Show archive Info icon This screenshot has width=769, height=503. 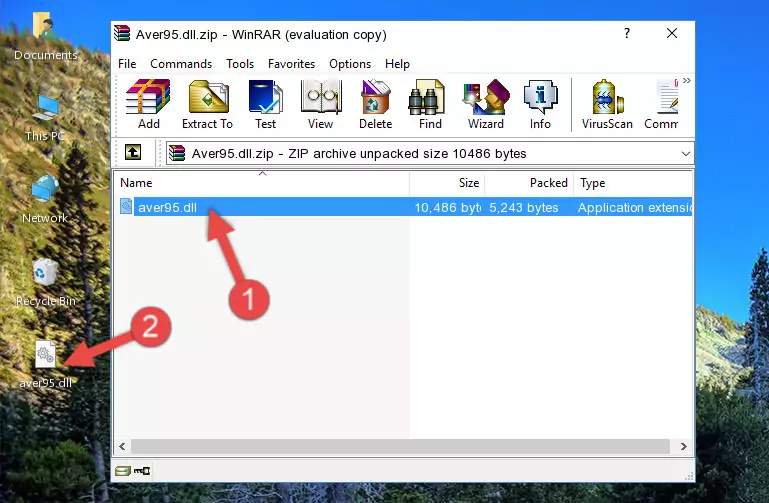tap(540, 104)
